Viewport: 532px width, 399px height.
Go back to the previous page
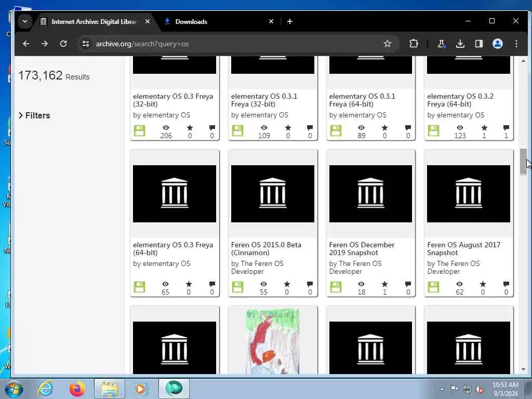coord(26,44)
